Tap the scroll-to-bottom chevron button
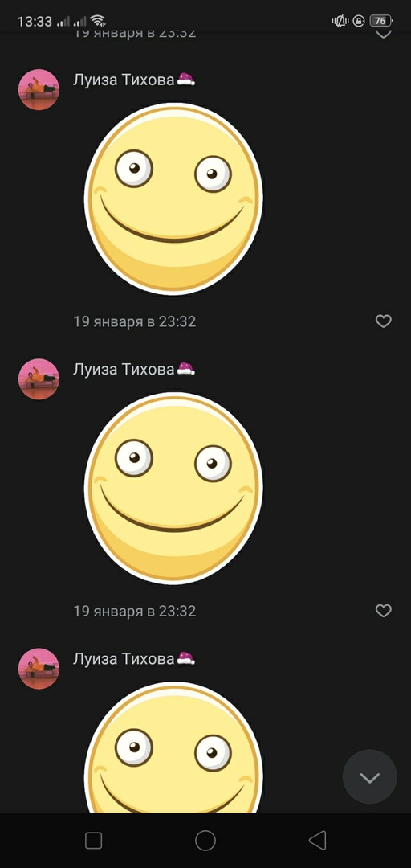 pos(369,776)
